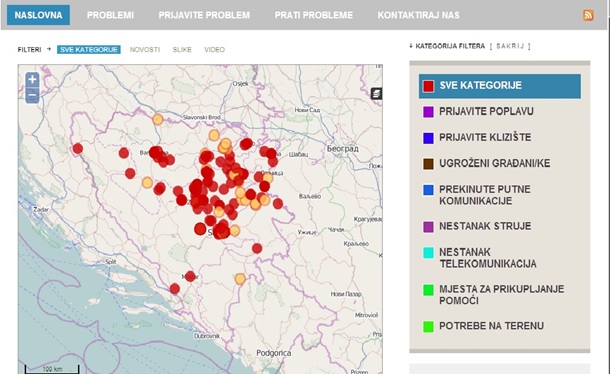Filter by Potrebe Na Terenu category
The width and height of the screenshot is (610, 374).
(x=491, y=326)
